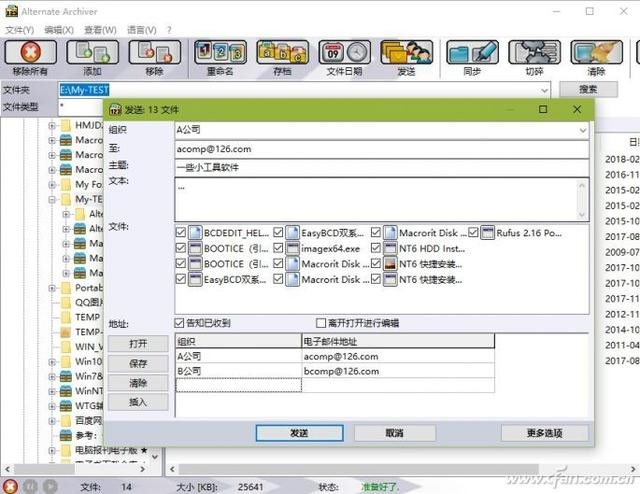The height and width of the screenshot is (494, 640).
Task: Expand the 电脑报刊电子版 tree node
Action: tap(52, 451)
